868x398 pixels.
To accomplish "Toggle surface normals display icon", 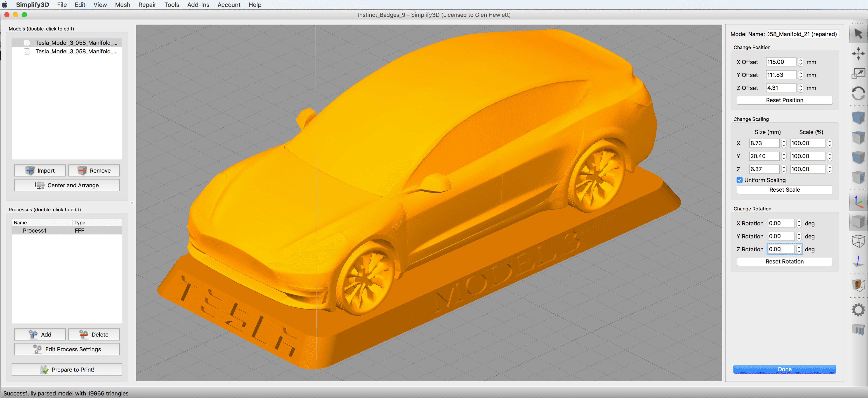I will (858, 261).
